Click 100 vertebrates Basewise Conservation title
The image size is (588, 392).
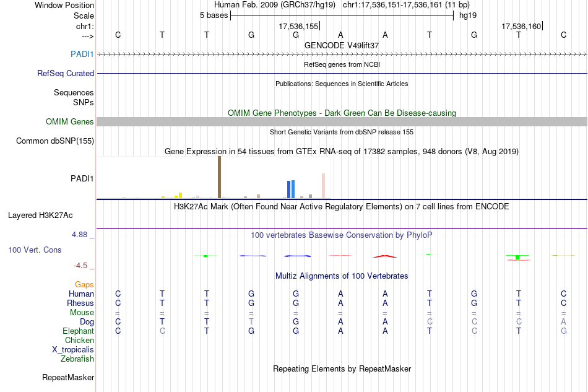(342, 235)
